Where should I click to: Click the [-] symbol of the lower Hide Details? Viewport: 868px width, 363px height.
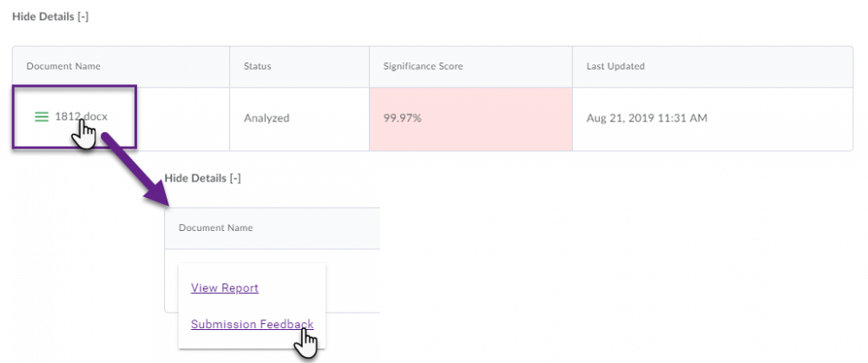234,178
